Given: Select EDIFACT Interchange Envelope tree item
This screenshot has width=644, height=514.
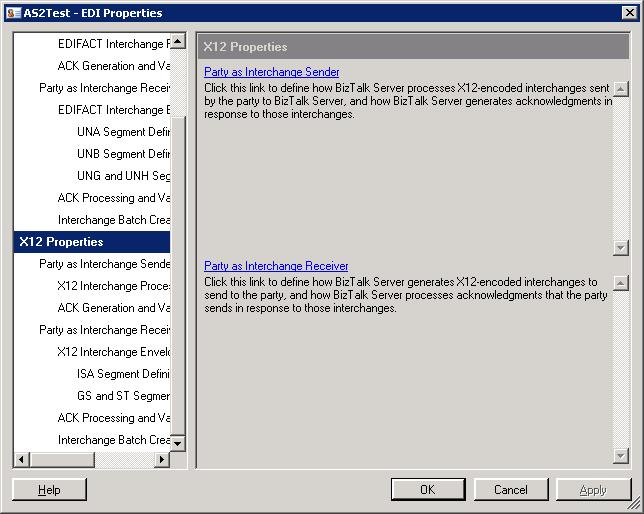Looking at the screenshot, I should (114, 110).
